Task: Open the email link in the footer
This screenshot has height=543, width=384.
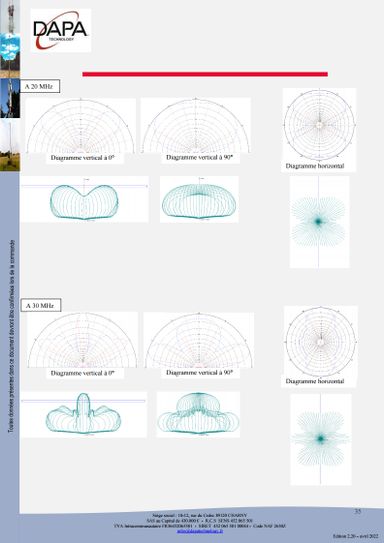Action: click(x=200, y=531)
